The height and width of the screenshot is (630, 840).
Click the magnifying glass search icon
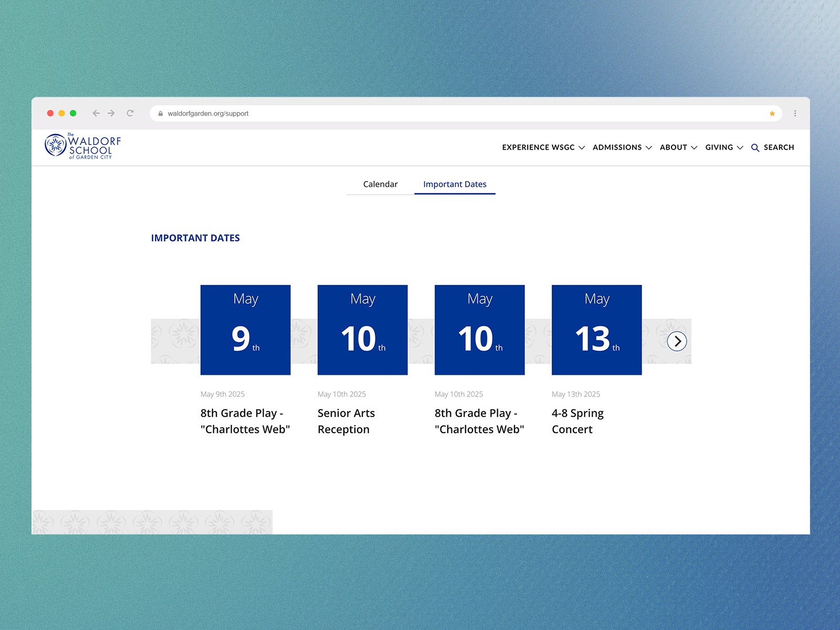click(x=755, y=148)
